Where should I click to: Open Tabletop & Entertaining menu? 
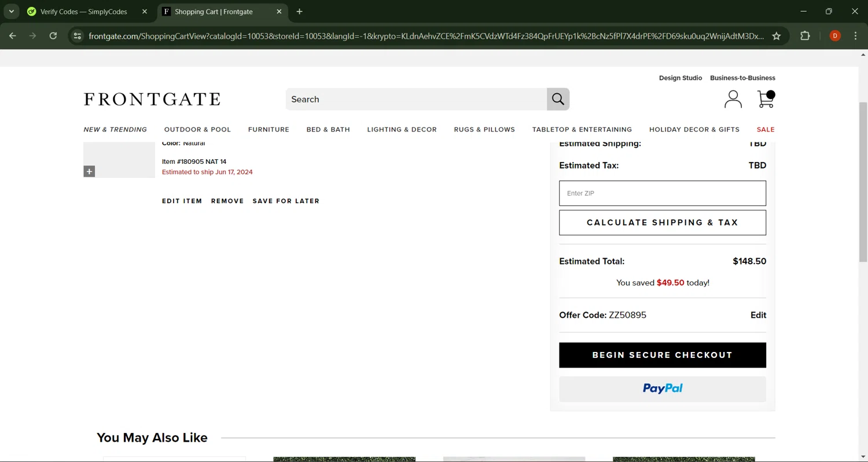pos(582,130)
